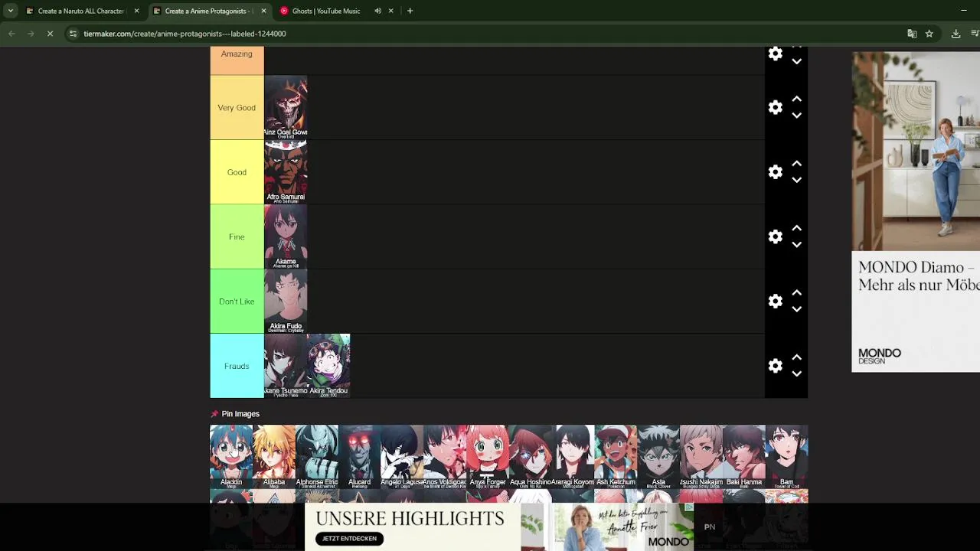The height and width of the screenshot is (551, 980).
Task: Bookmark this page with star icon
Action: click(x=929, y=34)
